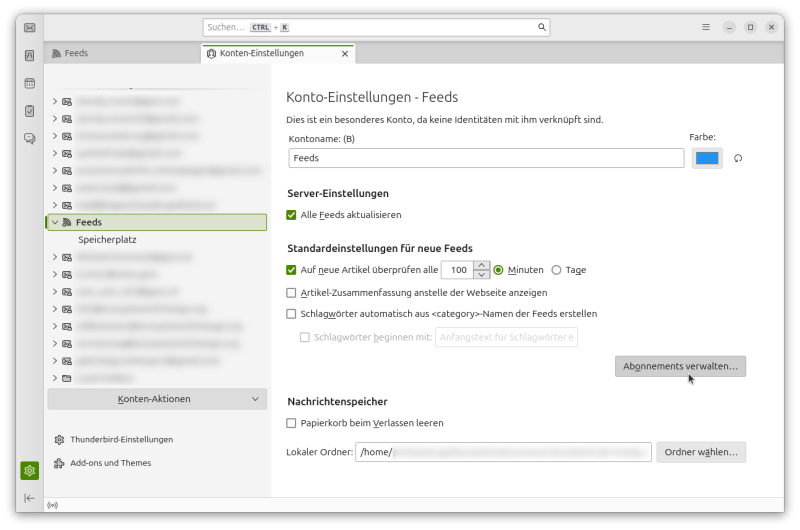The image size is (800, 530).
Task: Open the blue account color picker
Action: click(707, 158)
